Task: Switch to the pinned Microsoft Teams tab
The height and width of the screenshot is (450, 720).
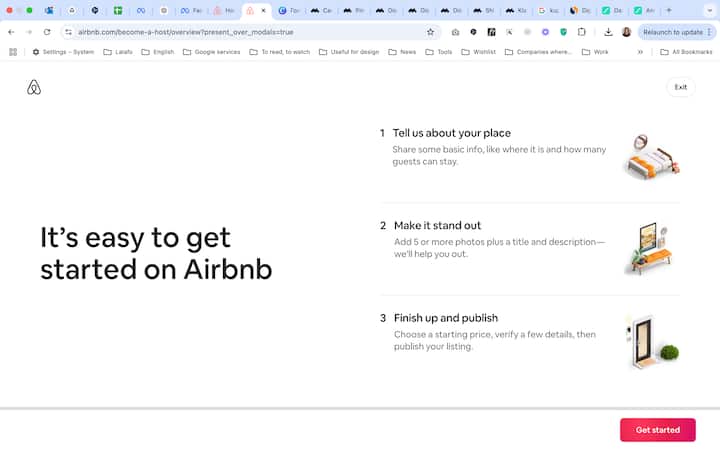Action: point(49,10)
